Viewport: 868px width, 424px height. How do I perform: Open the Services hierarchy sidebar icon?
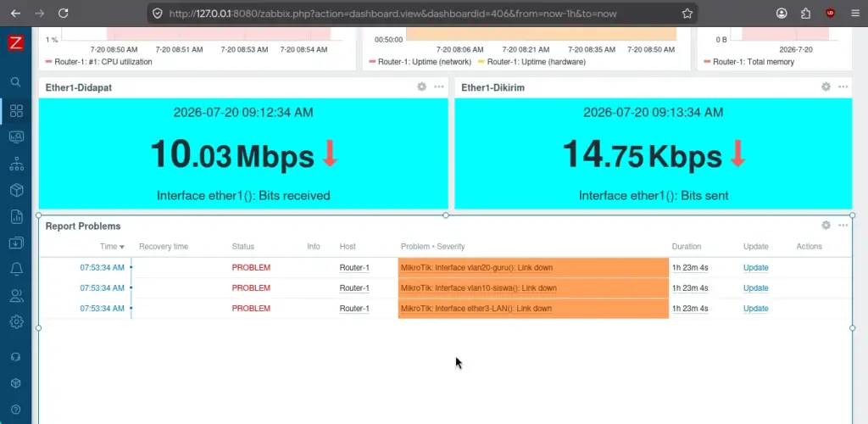16,164
